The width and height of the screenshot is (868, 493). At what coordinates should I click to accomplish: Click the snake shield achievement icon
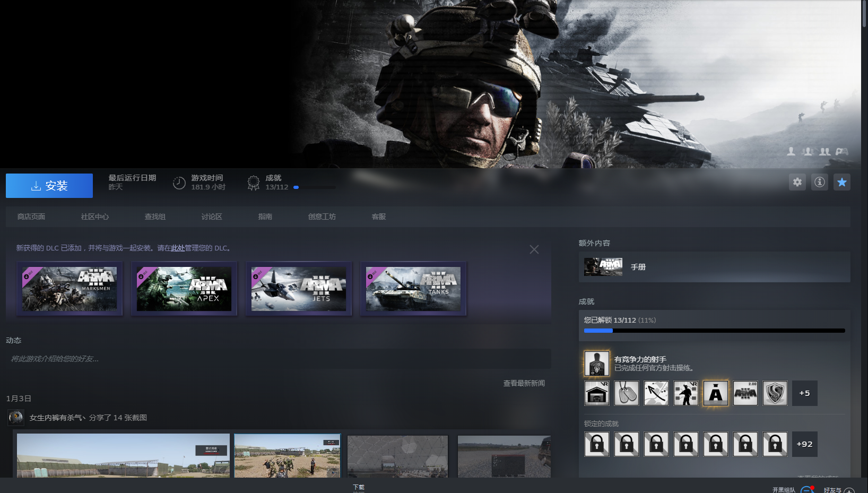pos(775,393)
